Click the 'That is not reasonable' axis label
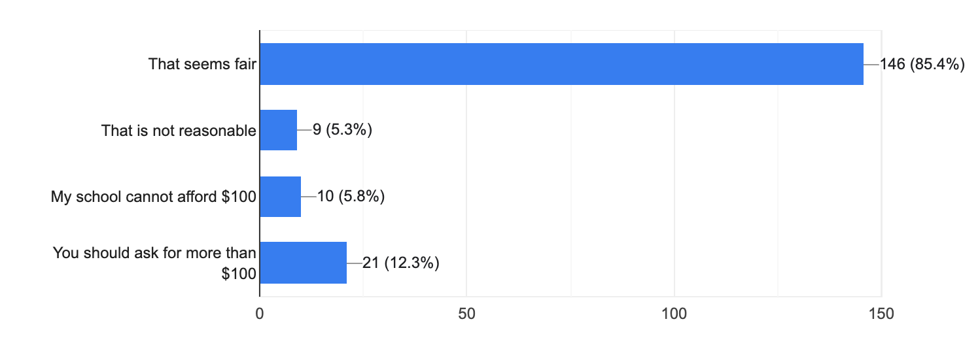The width and height of the screenshot is (980, 349). pos(179,130)
